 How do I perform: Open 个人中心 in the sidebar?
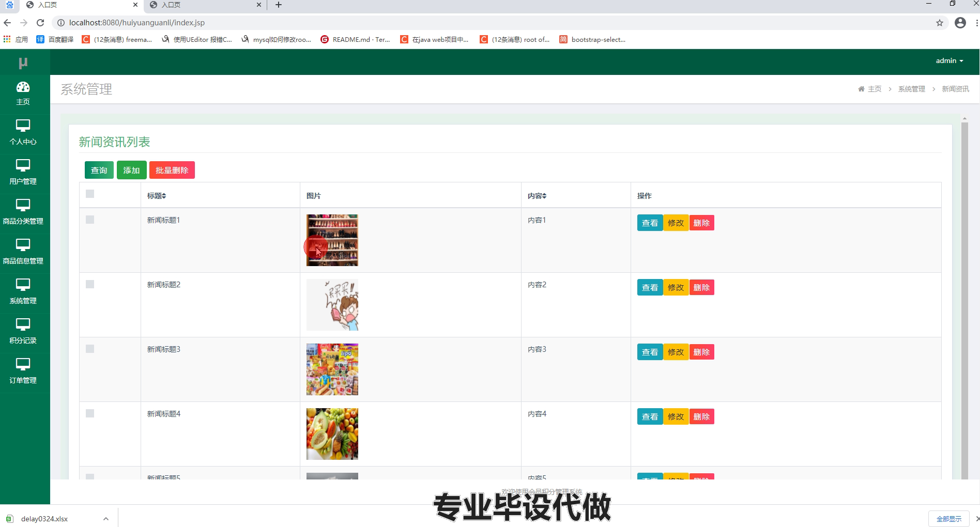pos(23,133)
